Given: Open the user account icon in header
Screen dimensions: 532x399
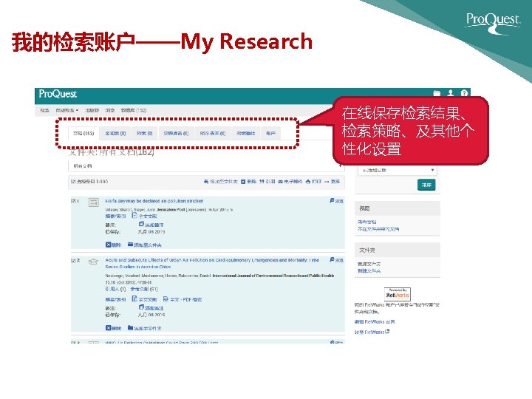Looking at the screenshot, I should (x=451, y=93).
